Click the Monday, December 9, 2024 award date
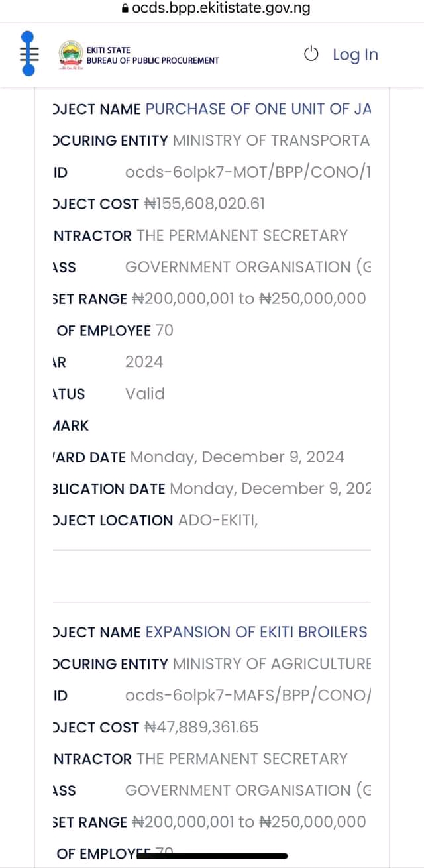424x868 pixels. point(237,457)
